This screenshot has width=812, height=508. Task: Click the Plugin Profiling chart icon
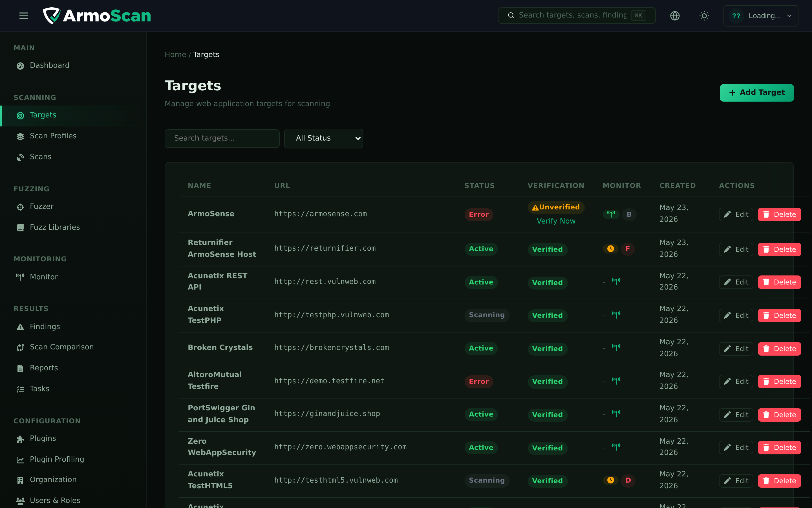pyautogui.click(x=20, y=460)
